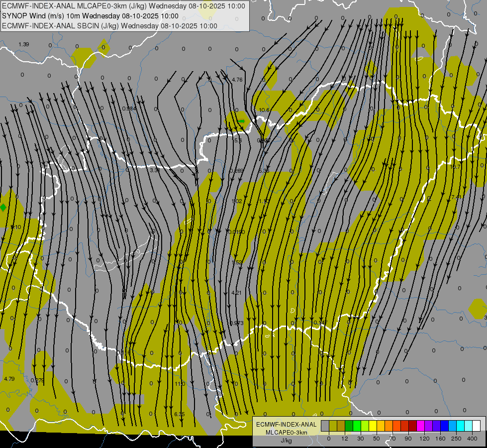
Task: Click the map value '4.21'
Action: click(x=236, y=293)
